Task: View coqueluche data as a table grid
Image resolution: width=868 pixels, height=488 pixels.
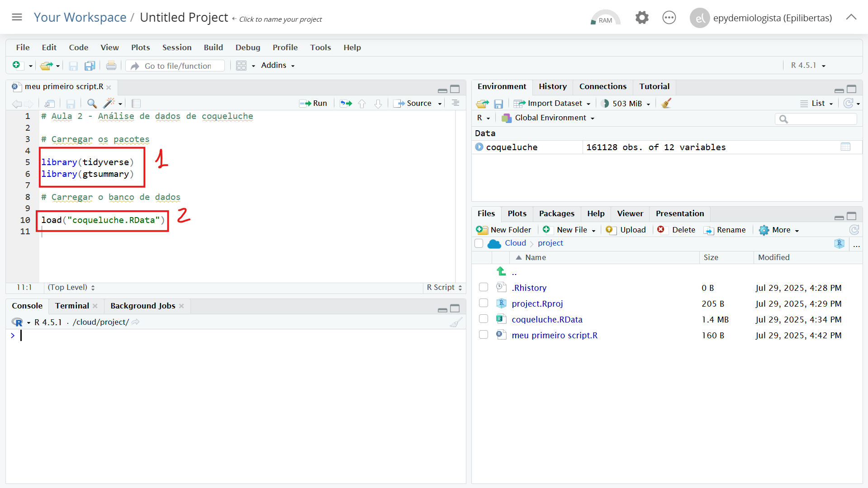Action: (845, 147)
